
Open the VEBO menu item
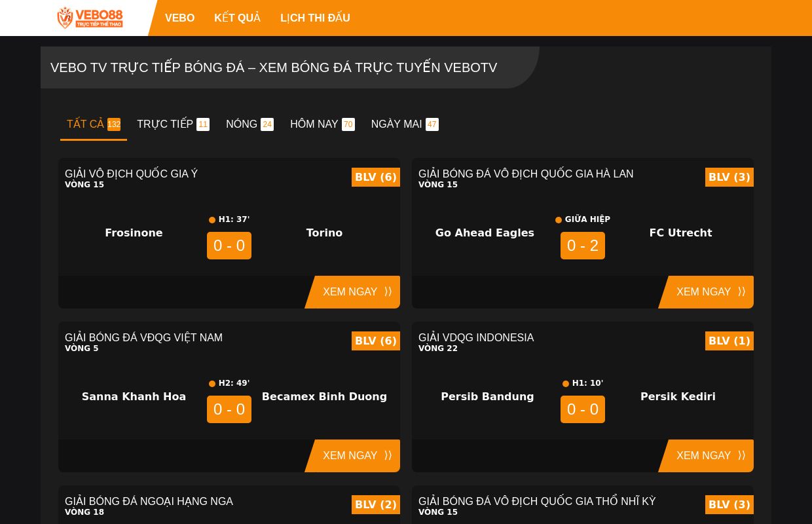(x=179, y=18)
